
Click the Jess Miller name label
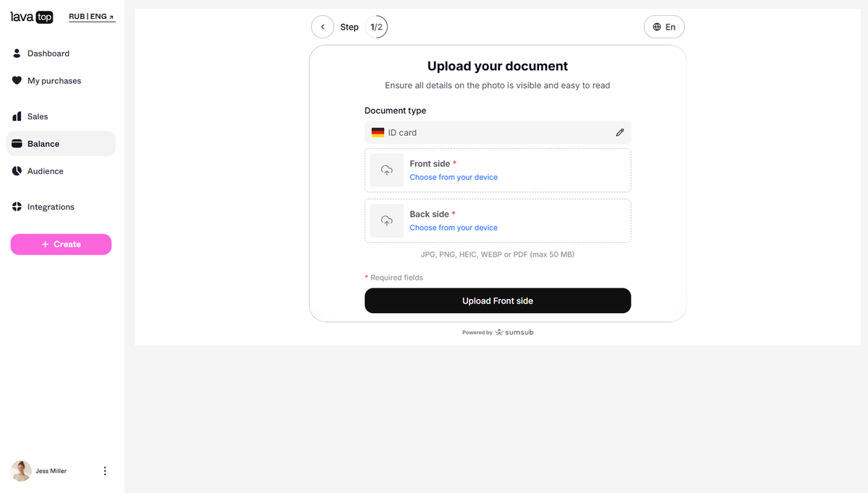(x=51, y=471)
